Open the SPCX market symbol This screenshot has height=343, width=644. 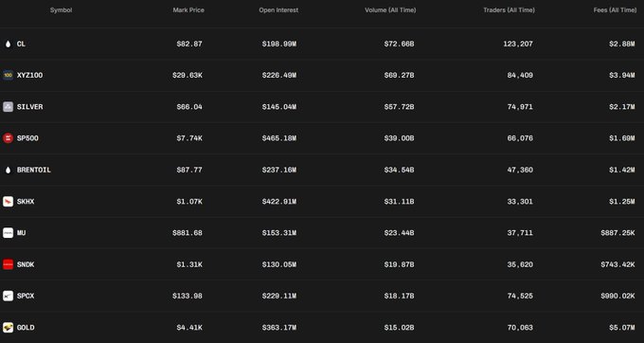point(26,296)
